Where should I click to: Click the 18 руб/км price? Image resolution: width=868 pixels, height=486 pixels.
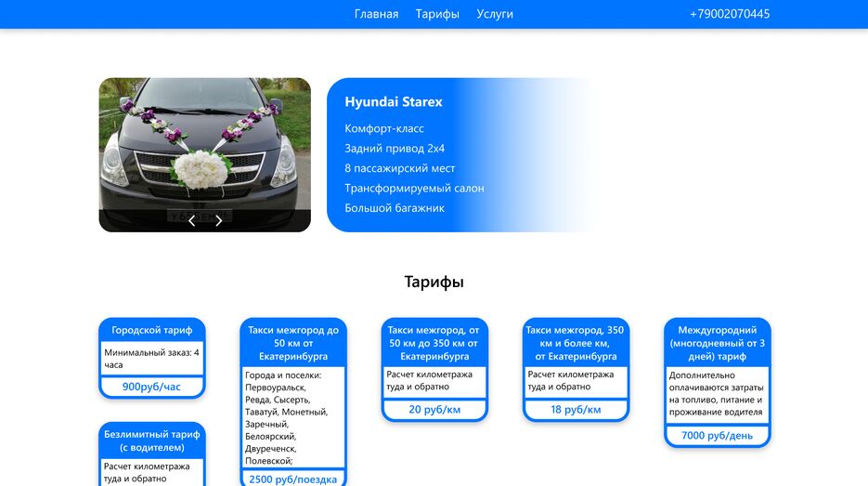click(576, 410)
